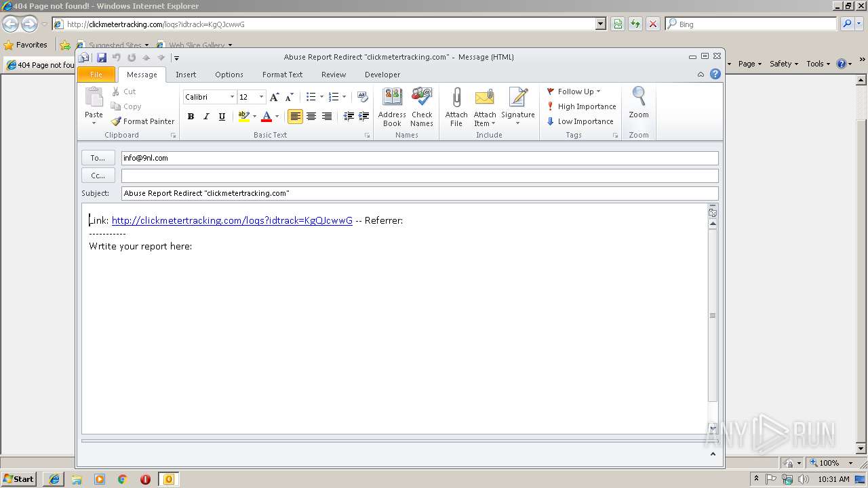This screenshot has height=488, width=868.
Task: Click in the Cc address field
Action: coord(420,176)
